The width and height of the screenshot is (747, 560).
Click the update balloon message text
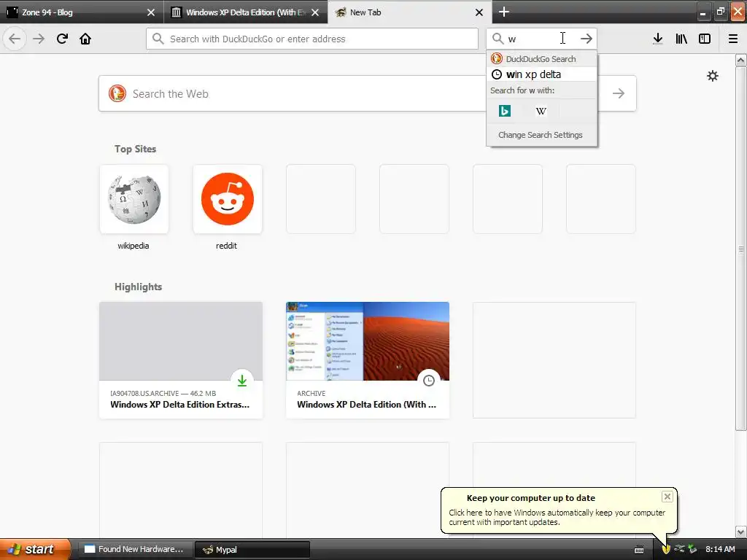coord(557,517)
